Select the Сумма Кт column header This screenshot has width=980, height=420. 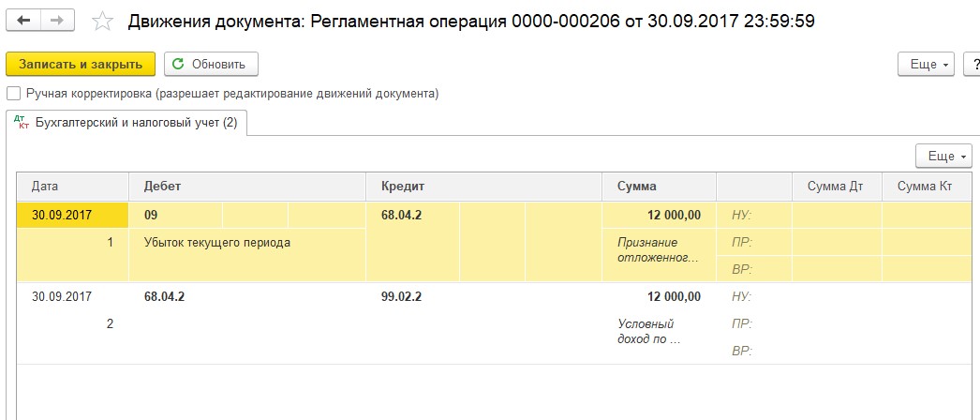pyautogui.click(x=925, y=187)
